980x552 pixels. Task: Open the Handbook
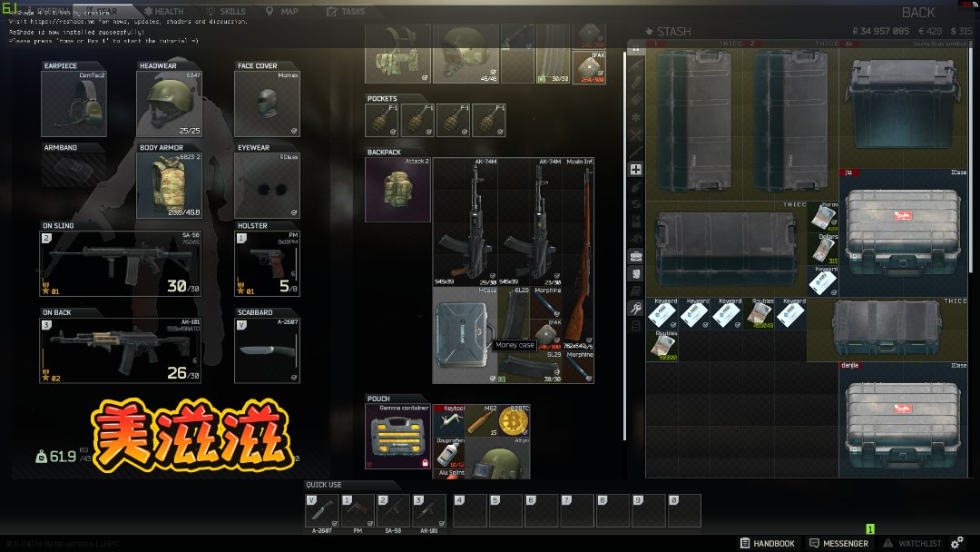768,543
